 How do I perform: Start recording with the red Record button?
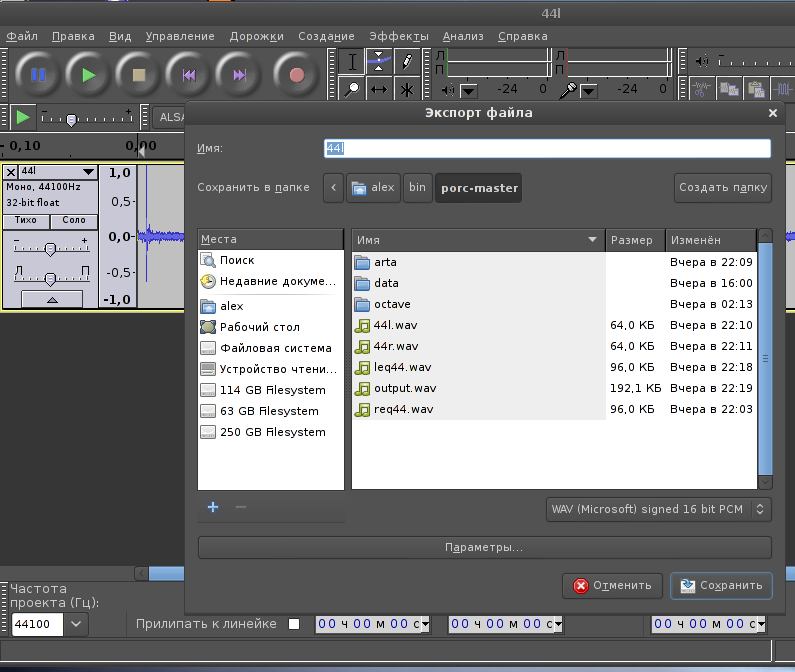[297, 75]
